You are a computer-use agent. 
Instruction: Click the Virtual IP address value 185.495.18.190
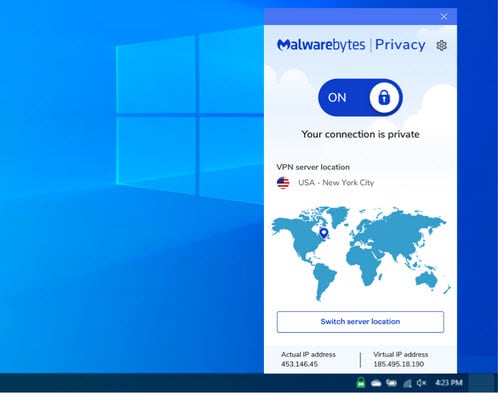pyautogui.click(x=398, y=364)
